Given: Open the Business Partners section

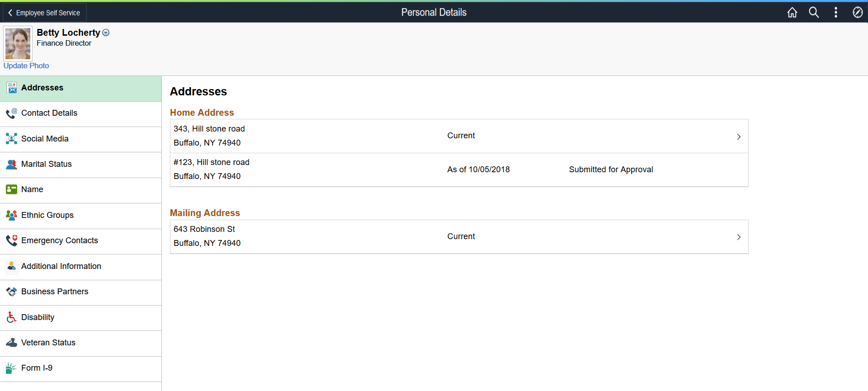Looking at the screenshot, I should coord(81,292).
